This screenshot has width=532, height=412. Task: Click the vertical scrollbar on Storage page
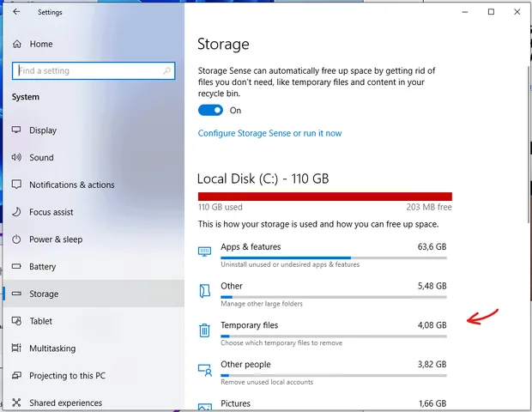(x=529, y=144)
